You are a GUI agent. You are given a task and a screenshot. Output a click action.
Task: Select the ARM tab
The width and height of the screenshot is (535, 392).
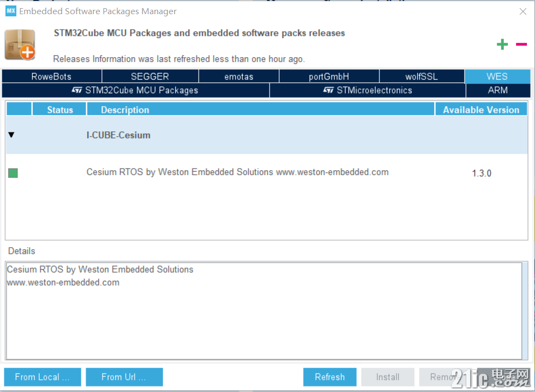[x=498, y=91]
